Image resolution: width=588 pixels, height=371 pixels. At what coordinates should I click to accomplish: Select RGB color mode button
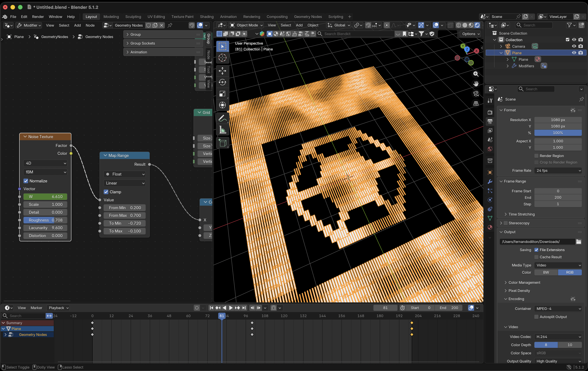570,272
